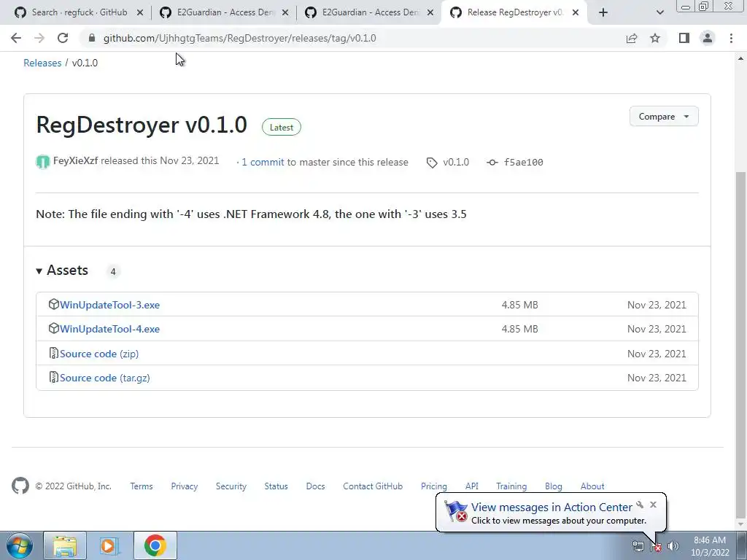Screen dimensions: 747x560
Task: Click package icon beside WinUpdateTool-4.exe
Action: [54, 329]
